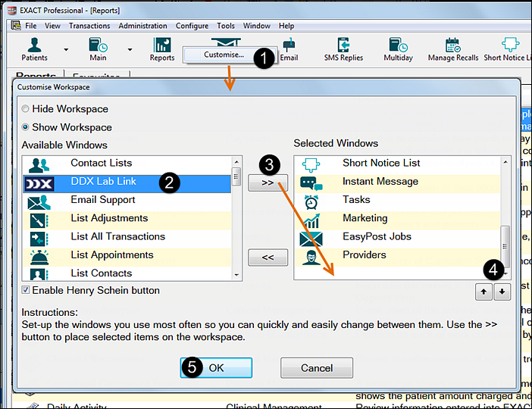Select Providers person icon

tap(311, 258)
